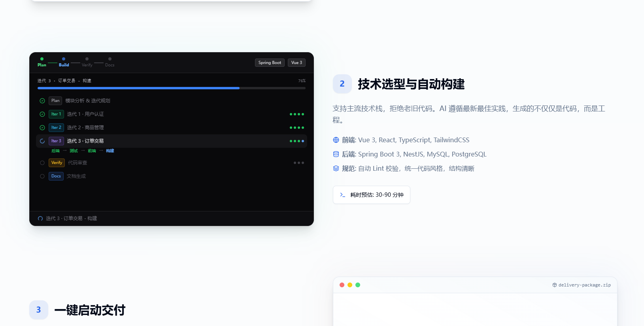Click the red window dot
This screenshot has height=326, width=644.
(x=342, y=285)
